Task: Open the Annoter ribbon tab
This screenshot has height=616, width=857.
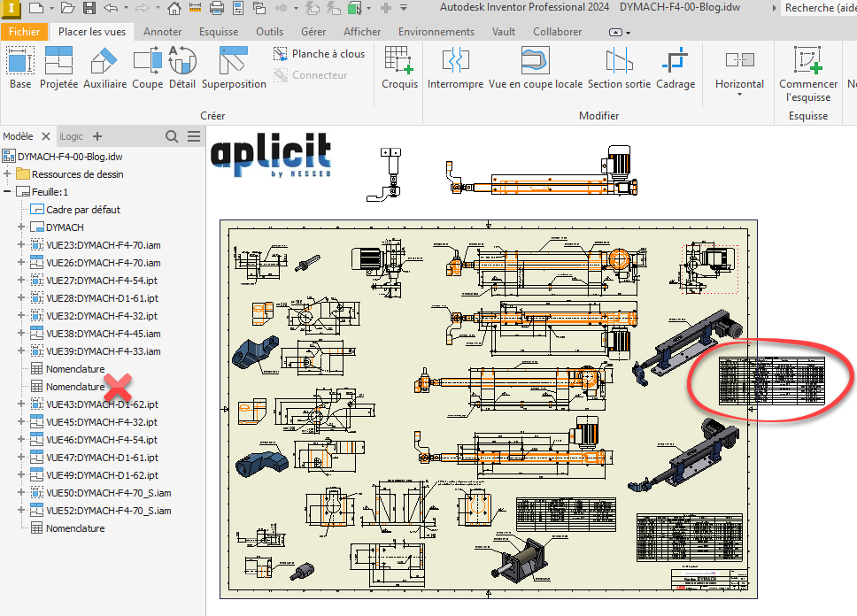Action: tap(162, 32)
